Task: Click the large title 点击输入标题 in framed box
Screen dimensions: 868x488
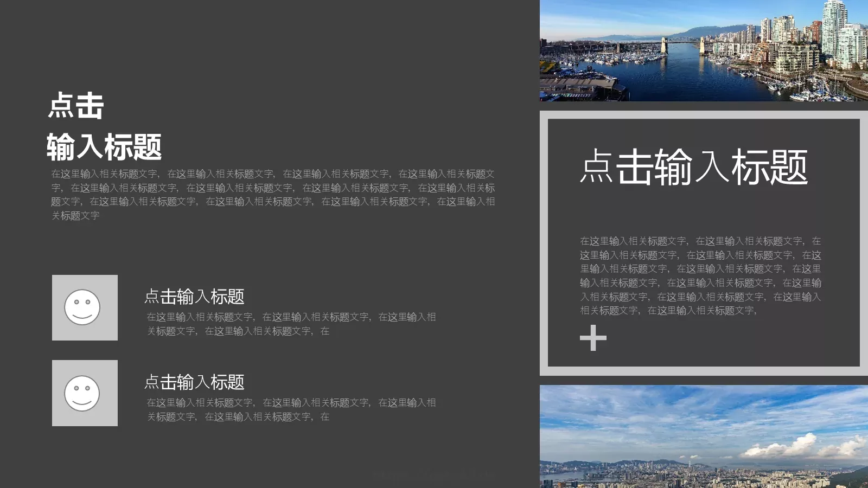Action: (694, 167)
